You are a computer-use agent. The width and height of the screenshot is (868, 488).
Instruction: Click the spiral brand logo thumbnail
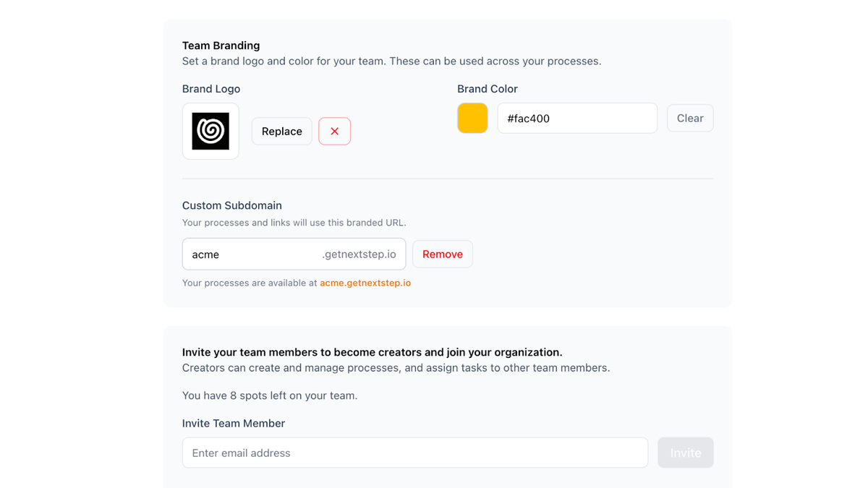click(210, 131)
